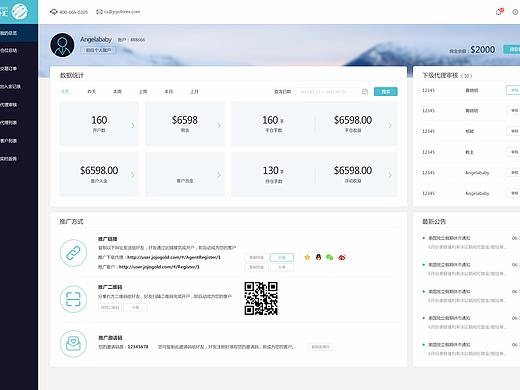520x390 pixels.
Task: Select the 本月 time filter tab
Action: (169, 92)
